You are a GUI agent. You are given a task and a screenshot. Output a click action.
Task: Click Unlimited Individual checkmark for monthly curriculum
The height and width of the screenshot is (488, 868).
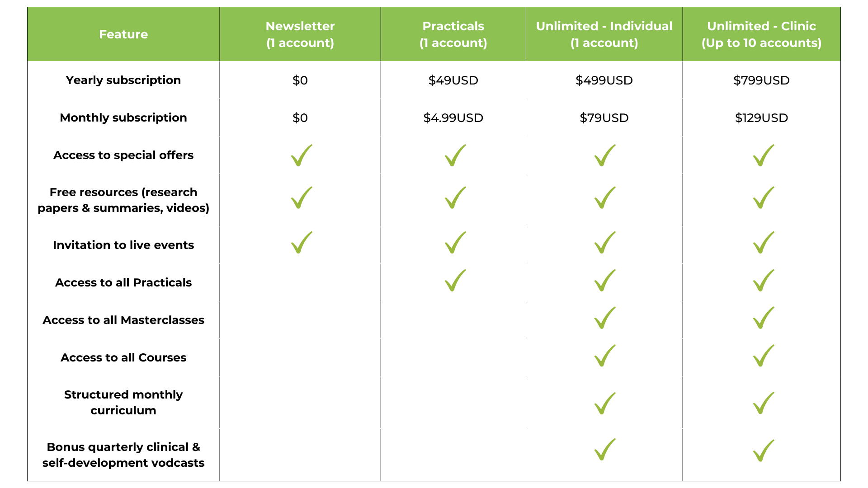click(x=605, y=403)
